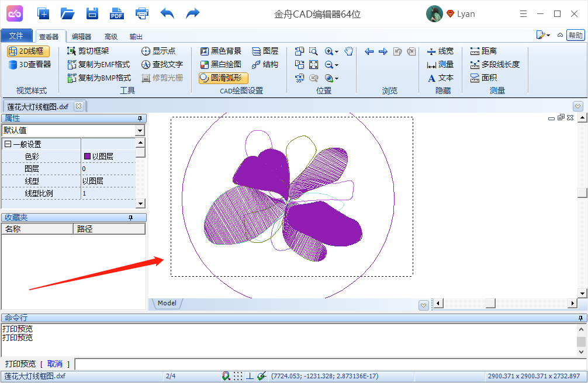Open the 文件 file menu
The width and height of the screenshot is (588, 383).
click(16, 36)
